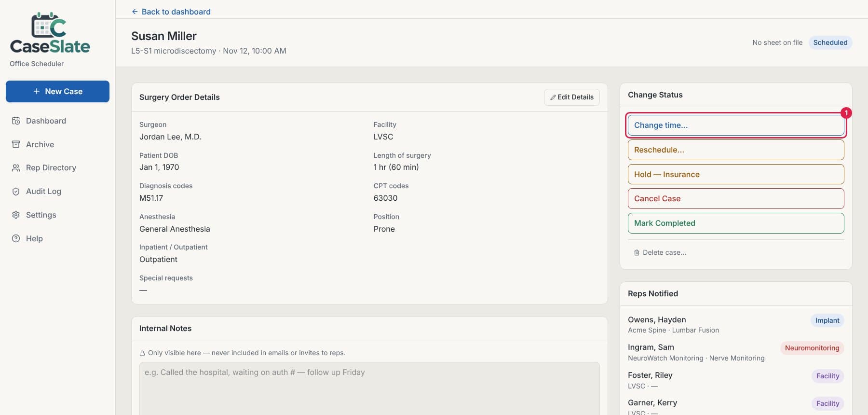868x415 pixels.
Task: Click the Help question mark icon
Action: click(x=16, y=238)
